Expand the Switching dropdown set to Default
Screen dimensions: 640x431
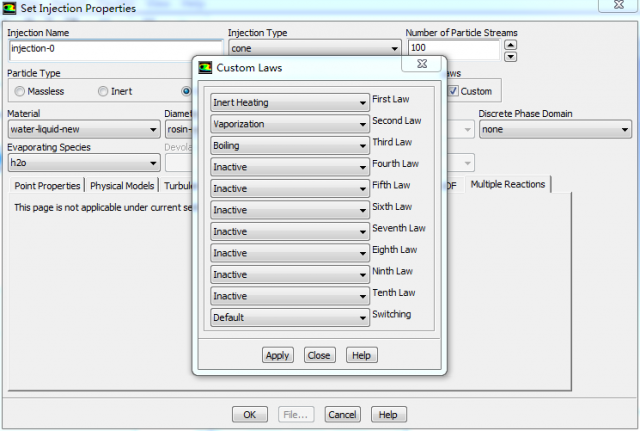click(x=289, y=318)
